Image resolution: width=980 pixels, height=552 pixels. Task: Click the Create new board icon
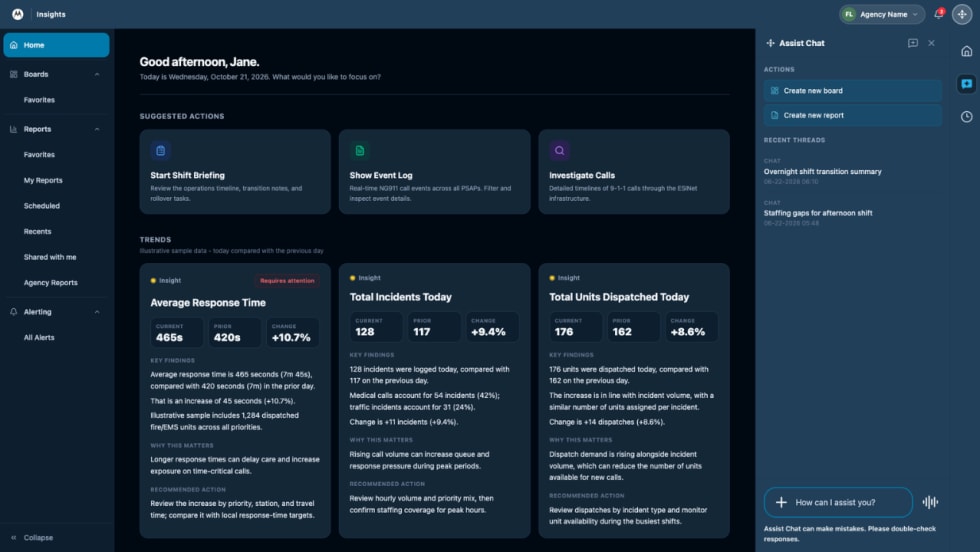tap(774, 91)
